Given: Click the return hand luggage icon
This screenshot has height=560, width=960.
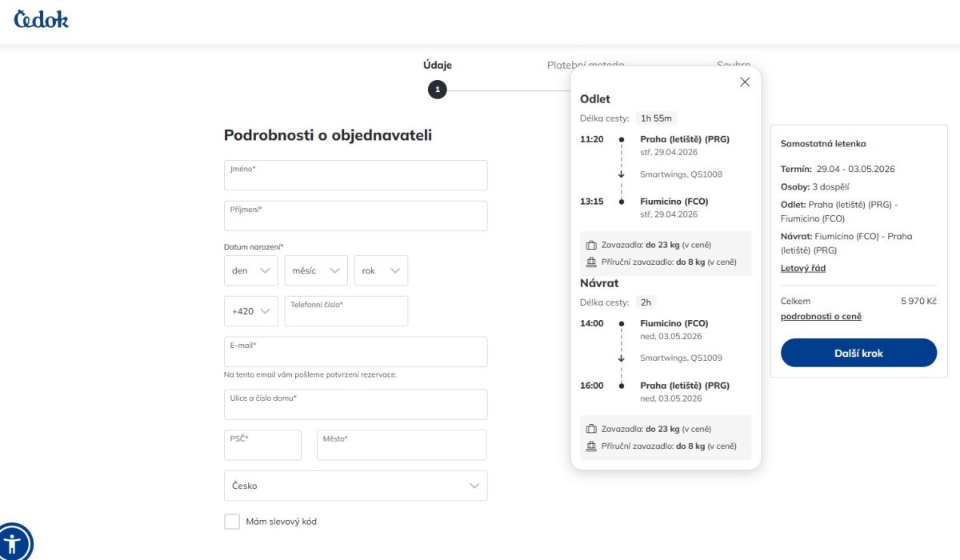Looking at the screenshot, I should coord(591,446).
